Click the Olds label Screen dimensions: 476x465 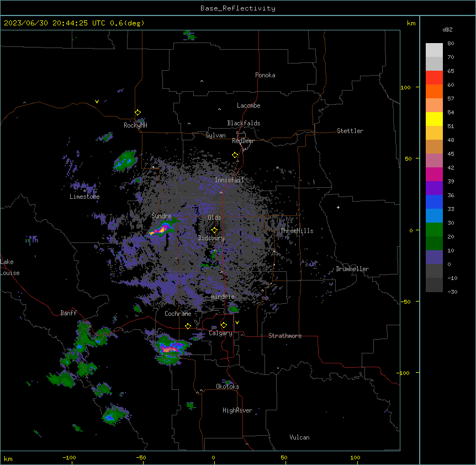coord(214,218)
